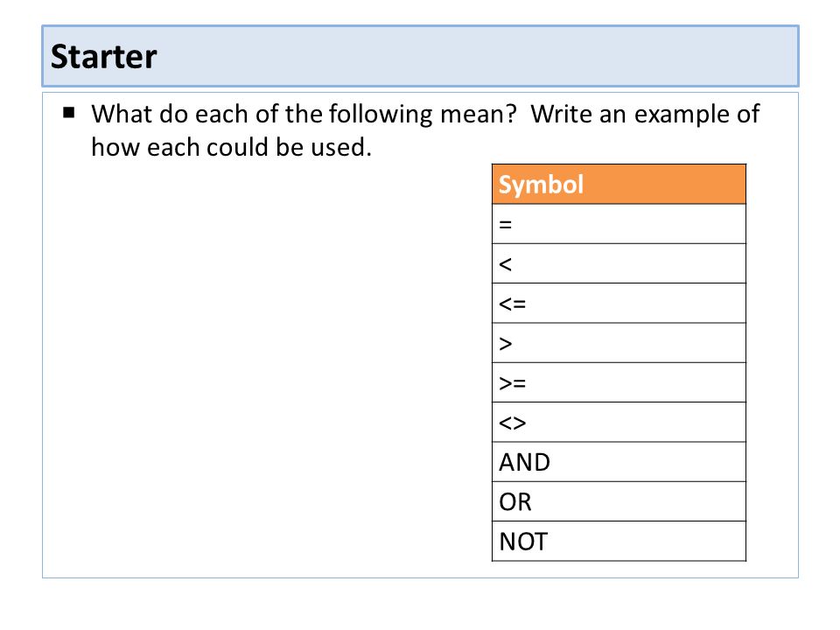Click the equals sign table row
840x630 pixels.
[619, 224]
